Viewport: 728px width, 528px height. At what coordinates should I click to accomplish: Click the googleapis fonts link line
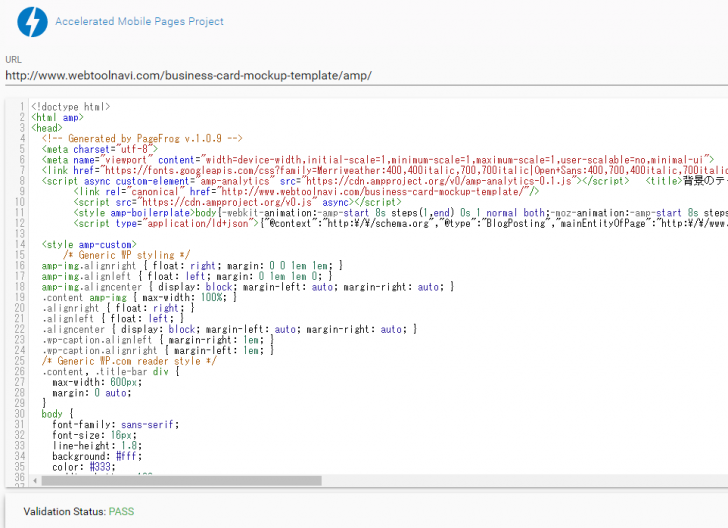384,170
